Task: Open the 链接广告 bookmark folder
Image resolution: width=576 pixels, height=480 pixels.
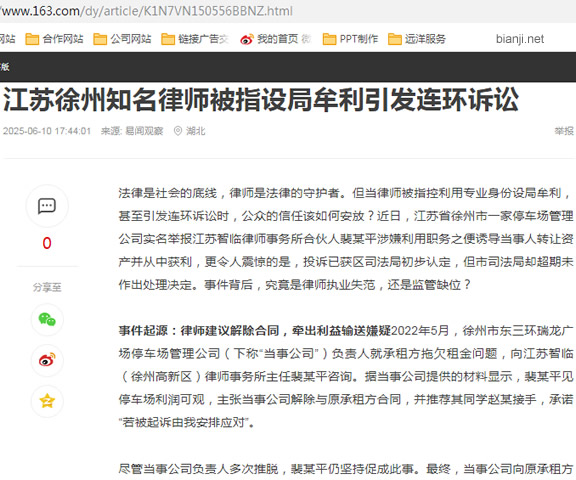Action: coord(195,39)
